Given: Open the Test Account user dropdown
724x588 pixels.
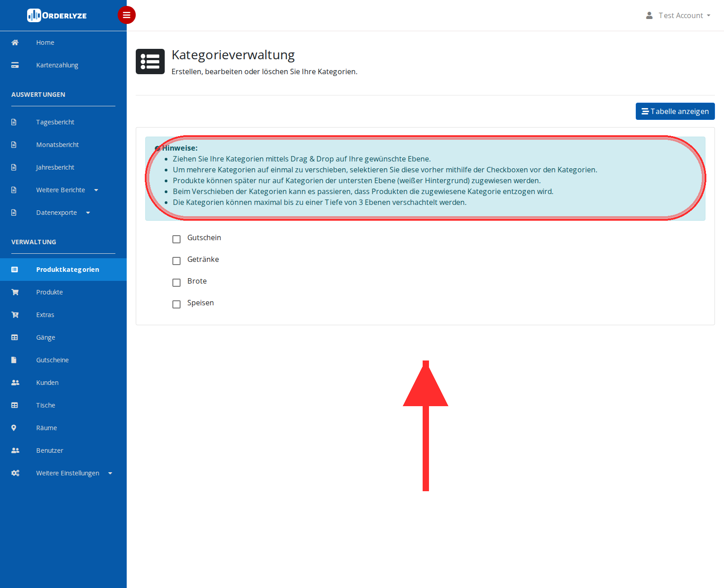Looking at the screenshot, I should coord(678,15).
